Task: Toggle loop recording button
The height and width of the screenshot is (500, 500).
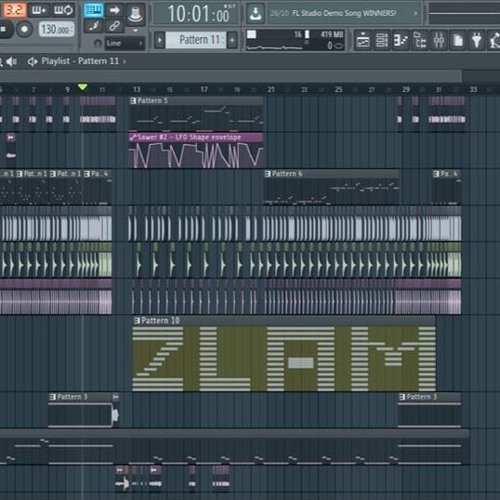Action: pos(63,10)
